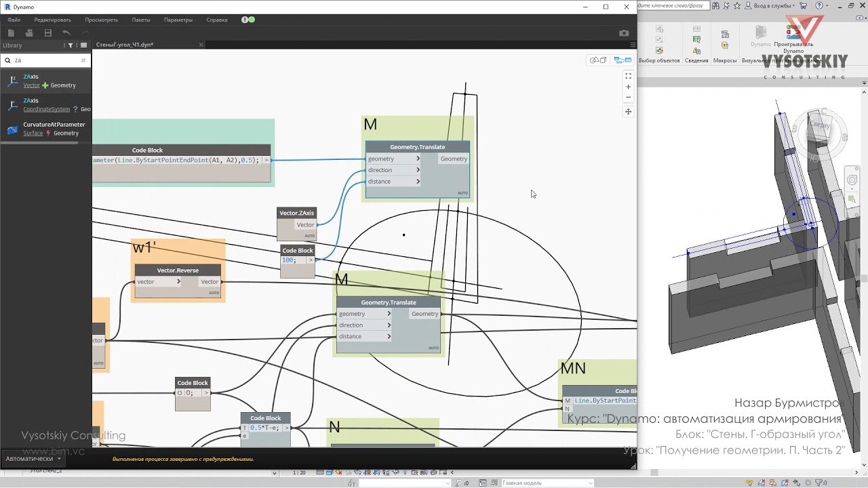Viewport: 868px width, 488px height.
Task: Select ZAxis CoordinateSystem search result
Action: click(46, 104)
